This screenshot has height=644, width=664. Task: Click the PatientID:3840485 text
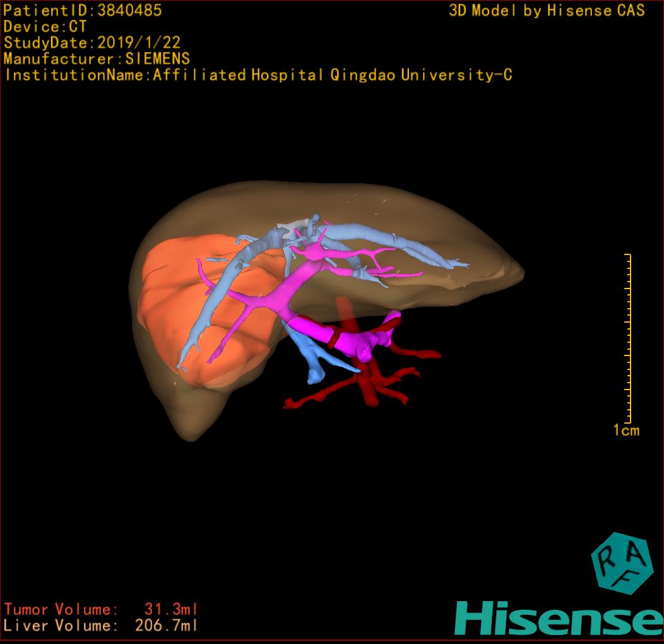click(x=83, y=10)
